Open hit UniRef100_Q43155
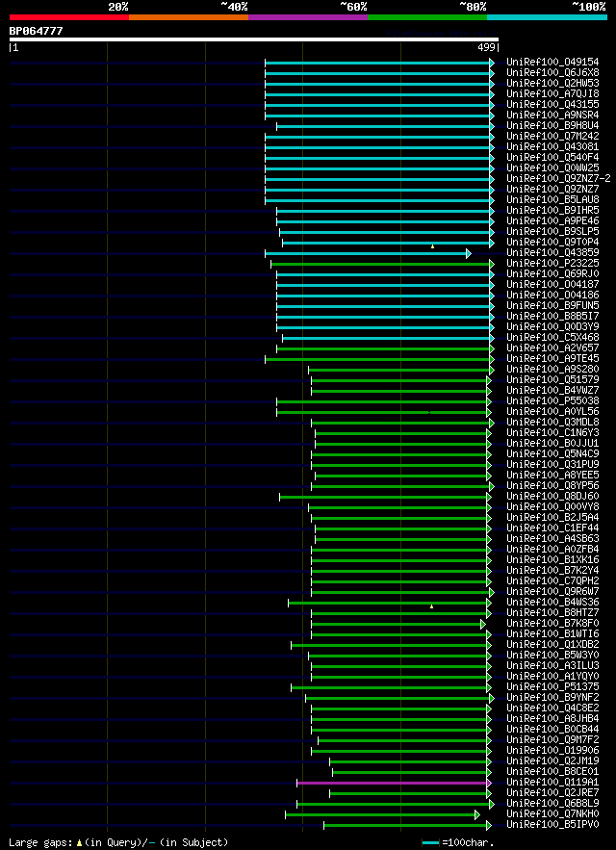 point(552,105)
